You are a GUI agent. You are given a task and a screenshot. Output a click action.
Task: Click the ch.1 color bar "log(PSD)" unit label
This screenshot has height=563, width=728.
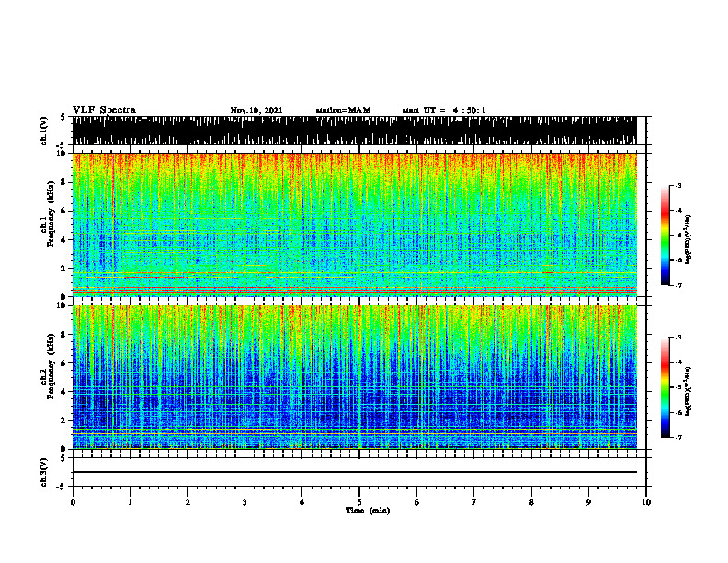coord(688,240)
